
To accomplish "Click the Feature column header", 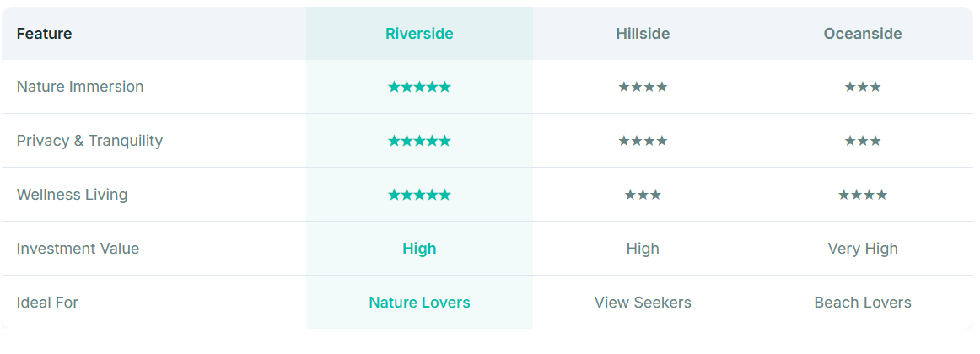I will [45, 34].
